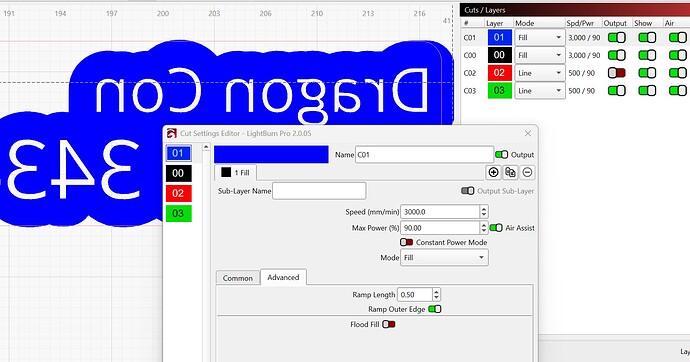Viewport: 690px width, 362px height.
Task: Click the Cuts / Layers panel title
Action: (x=484, y=10)
